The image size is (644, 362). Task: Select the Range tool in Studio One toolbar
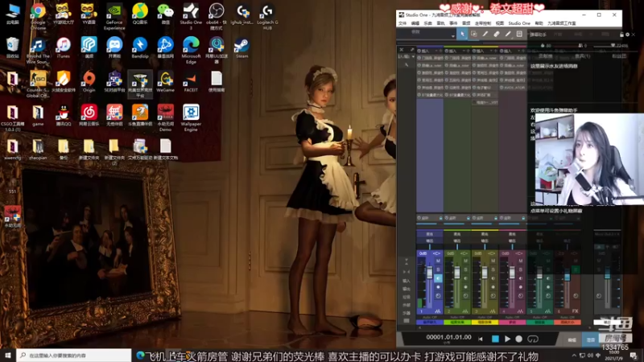tap(474, 35)
